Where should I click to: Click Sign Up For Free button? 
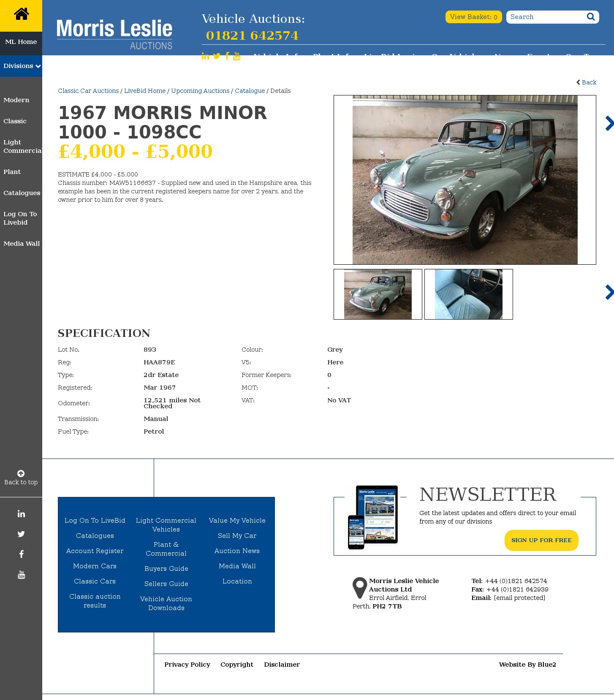pos(541,540)
